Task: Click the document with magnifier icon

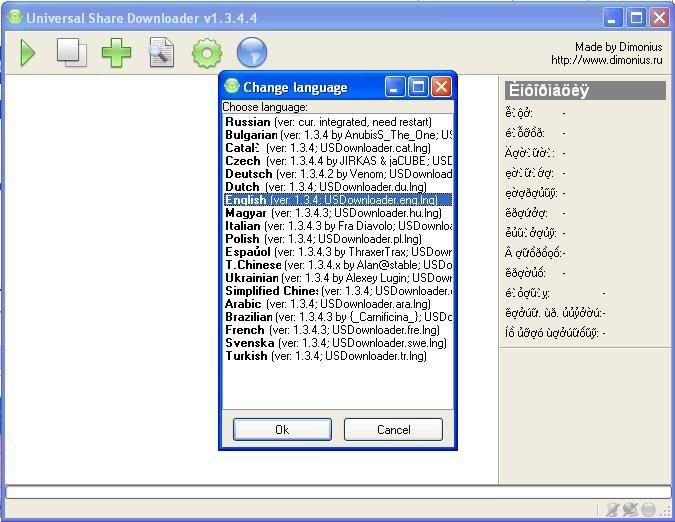Action: [161, 53]
